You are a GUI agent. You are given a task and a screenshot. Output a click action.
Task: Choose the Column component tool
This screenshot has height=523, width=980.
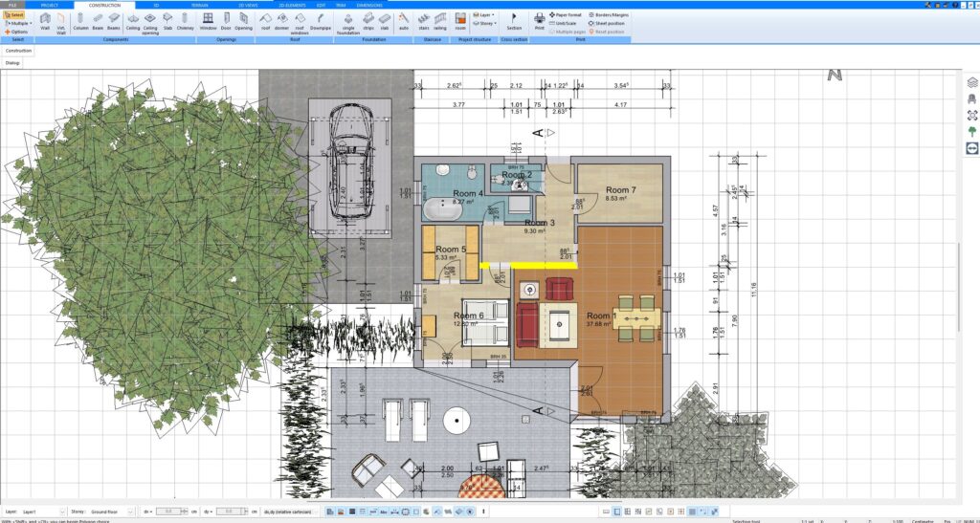coord(80,21)
